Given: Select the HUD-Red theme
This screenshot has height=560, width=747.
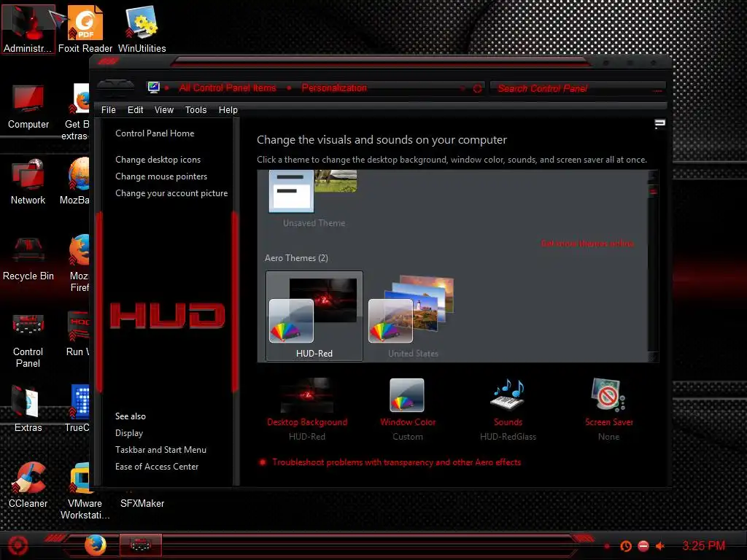Looking at the screenshot, I should tap(314, 316).
